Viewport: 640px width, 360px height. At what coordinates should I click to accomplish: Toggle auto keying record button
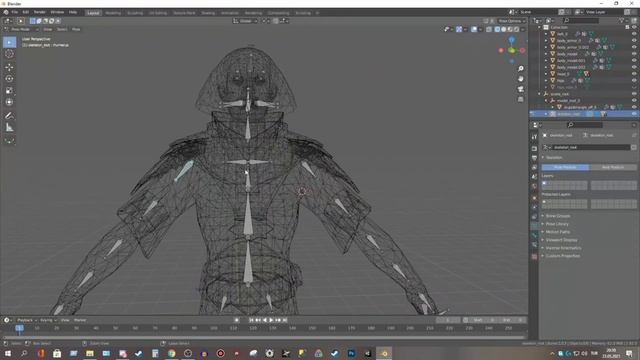coord(237,320)
